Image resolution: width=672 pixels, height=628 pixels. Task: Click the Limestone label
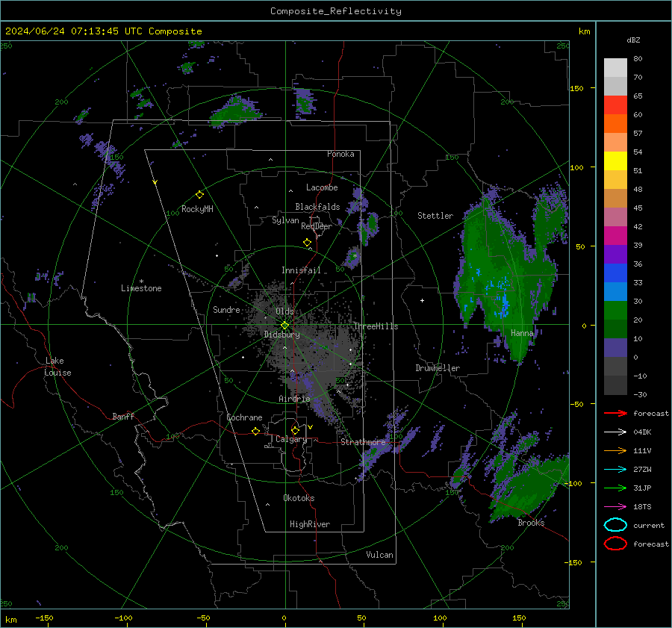point(141,288)
